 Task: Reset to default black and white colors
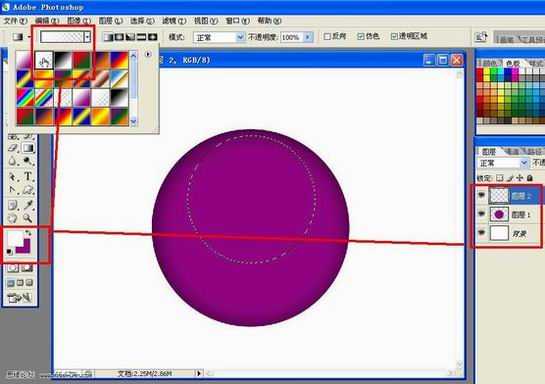pos(9,252)
